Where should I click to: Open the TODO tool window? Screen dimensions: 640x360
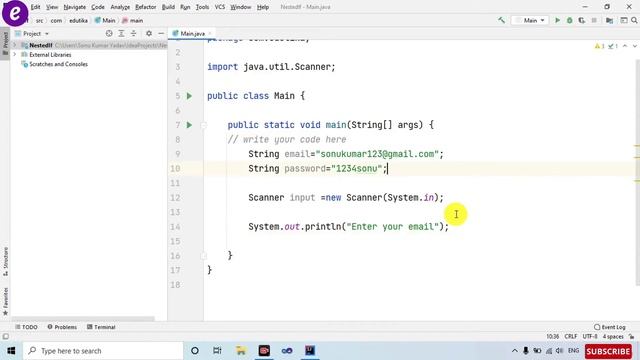point(27,327)
